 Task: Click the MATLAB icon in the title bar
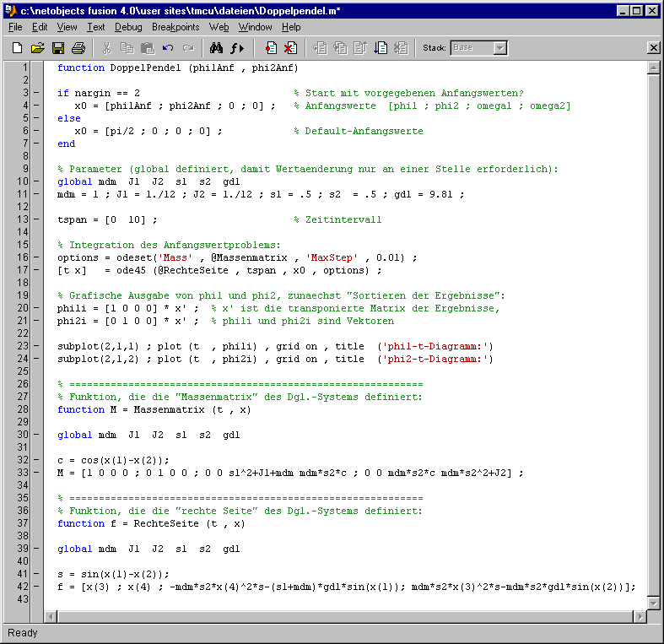tap(11, 11)
